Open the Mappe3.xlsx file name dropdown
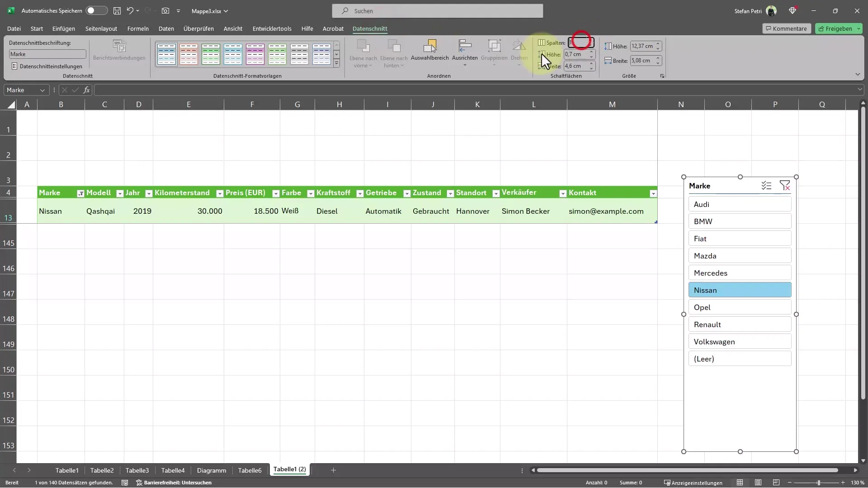 (210, 11)
